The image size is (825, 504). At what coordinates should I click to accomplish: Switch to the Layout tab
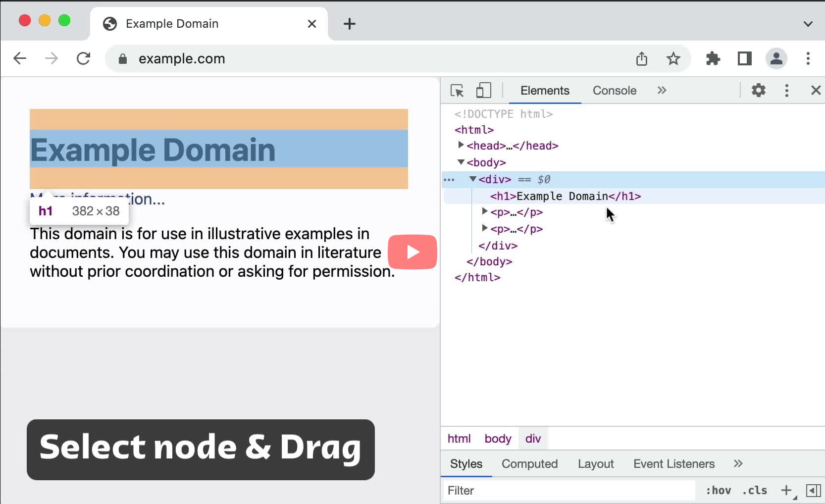tap(596, 464)
